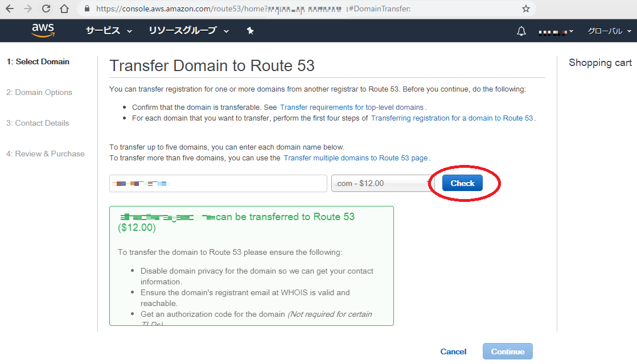Click the blue Check button

point(462,183)
